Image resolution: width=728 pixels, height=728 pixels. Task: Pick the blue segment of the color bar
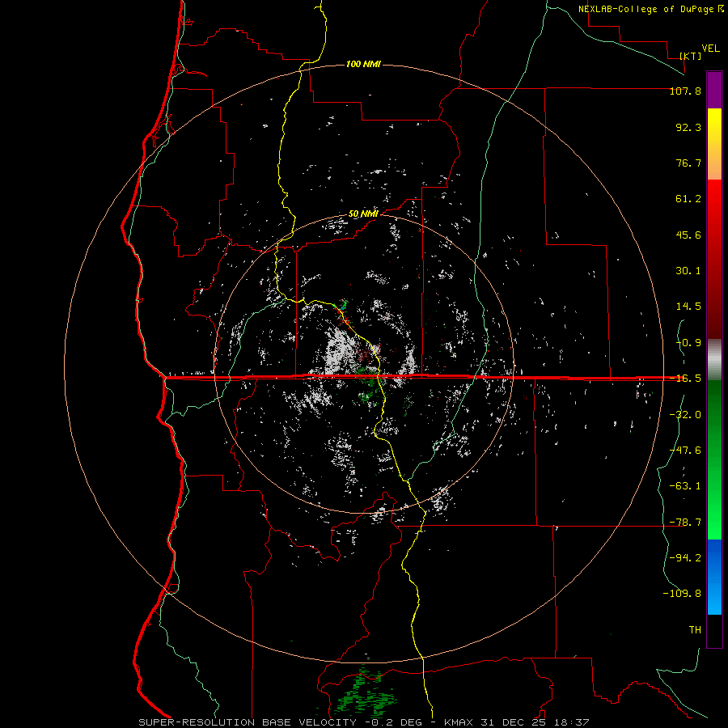pyautogui.click(x=714, y=577)
